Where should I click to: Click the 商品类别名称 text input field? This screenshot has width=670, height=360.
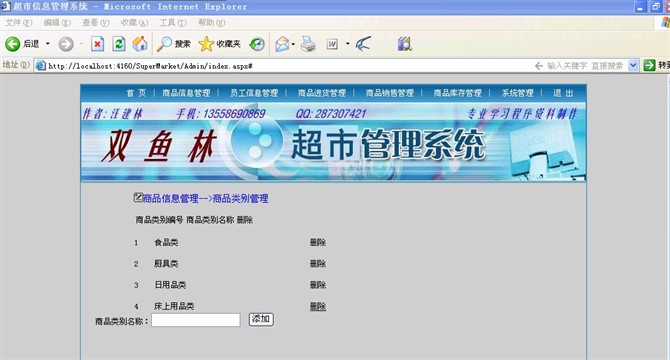pyautogui.click(x=196, y=320)
